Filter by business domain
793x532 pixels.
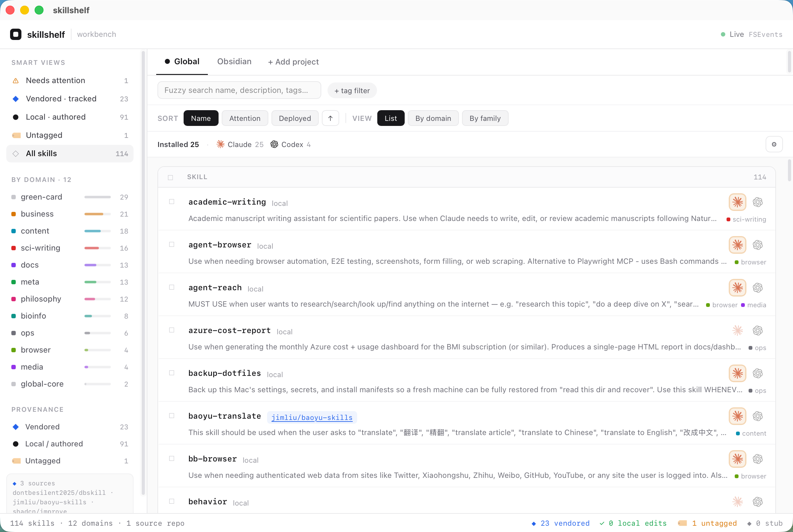(70, 214)
